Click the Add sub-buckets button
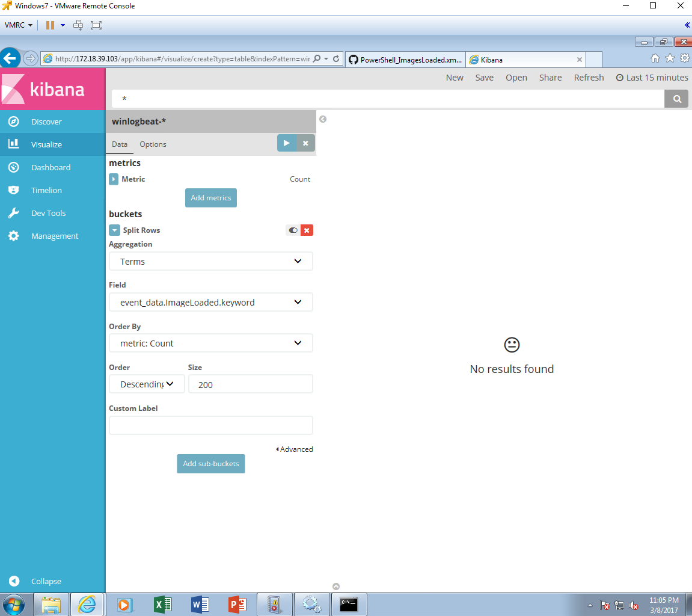Image resolution: width=692 pixels, height=616 pixels. click(x=211, y=464)
